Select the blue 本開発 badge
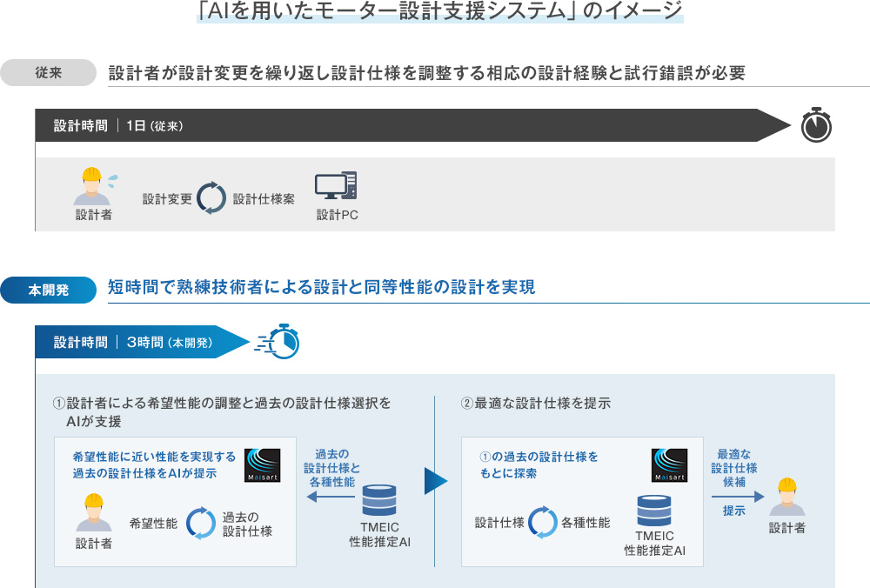This screenshot has width=870, height=588. pyautogui.click(x=48, y=291)
